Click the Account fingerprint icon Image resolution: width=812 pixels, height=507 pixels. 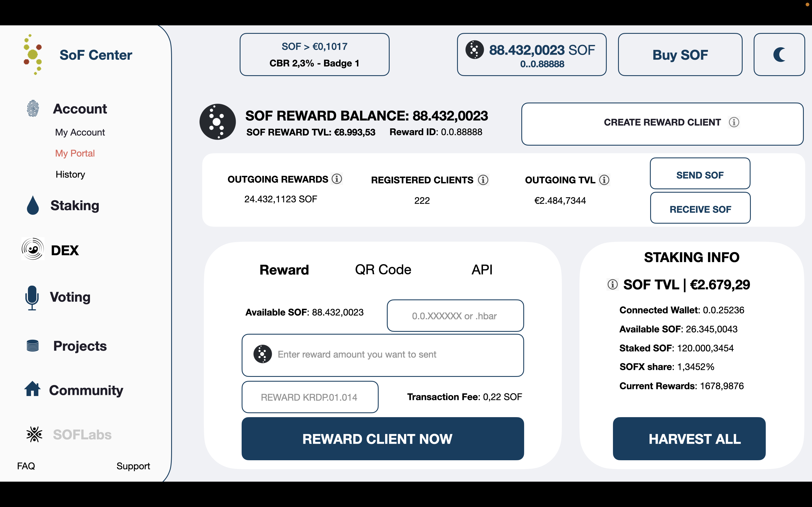pyautogui.click(x=33, y=109)
